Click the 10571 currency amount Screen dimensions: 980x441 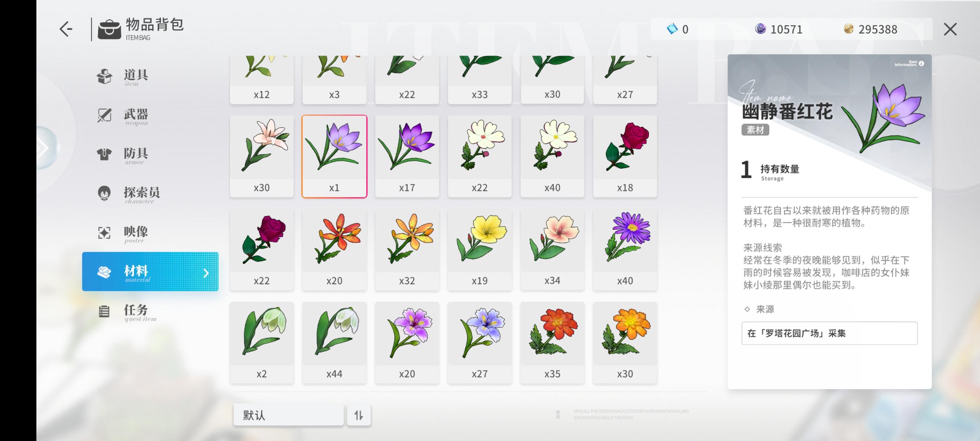coord(786,29)
